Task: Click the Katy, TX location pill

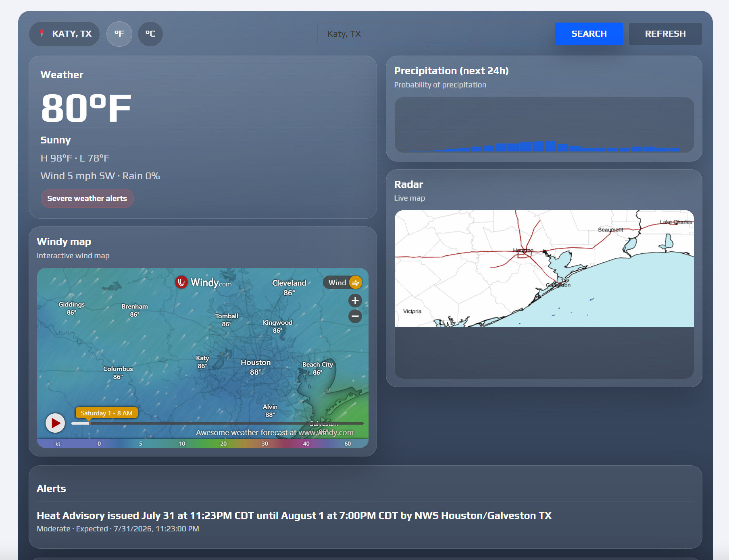Action: [64, 34]
